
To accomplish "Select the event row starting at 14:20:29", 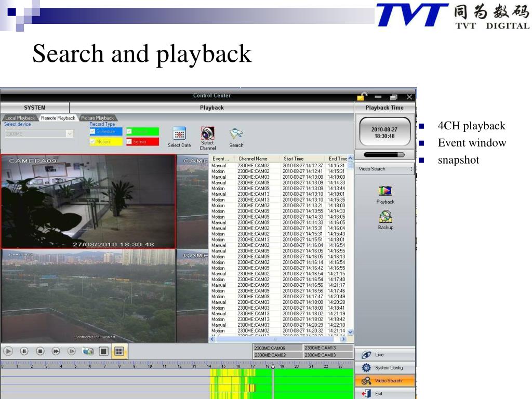I will point(278,325).
